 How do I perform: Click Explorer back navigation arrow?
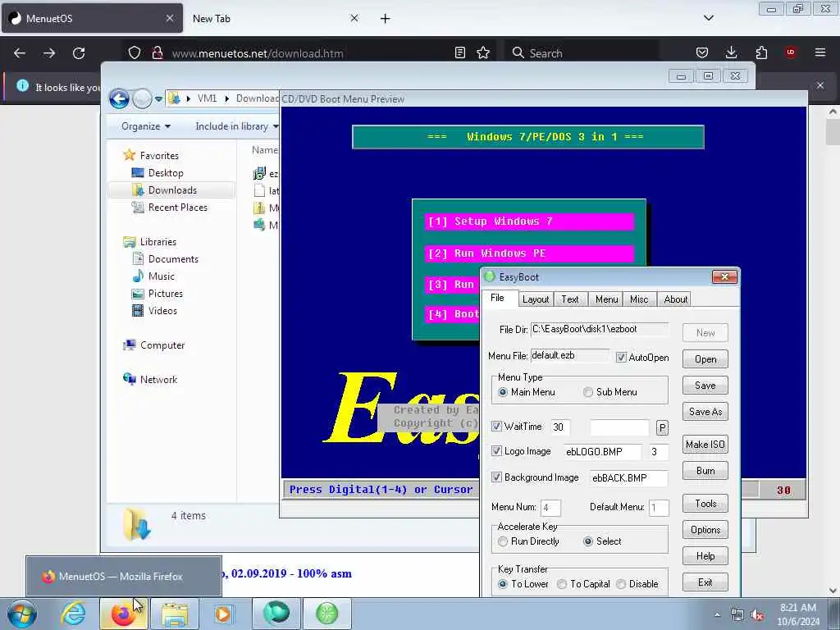119,99
